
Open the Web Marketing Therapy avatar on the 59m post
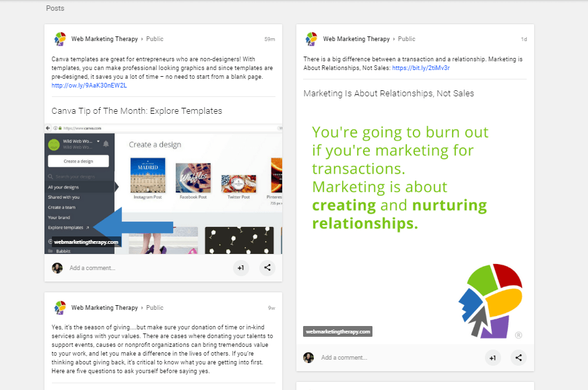point(60,39)
